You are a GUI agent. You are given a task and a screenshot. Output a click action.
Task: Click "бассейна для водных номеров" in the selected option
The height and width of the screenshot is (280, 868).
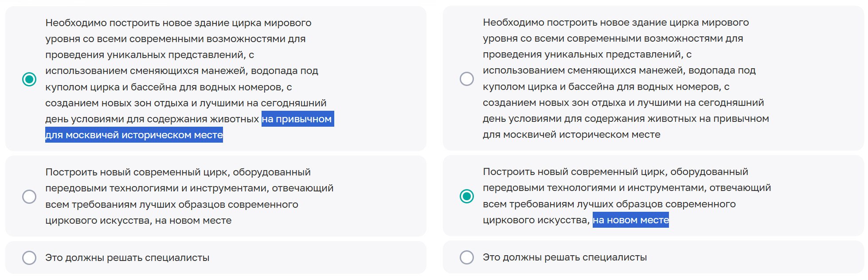[x=207, y=87]
